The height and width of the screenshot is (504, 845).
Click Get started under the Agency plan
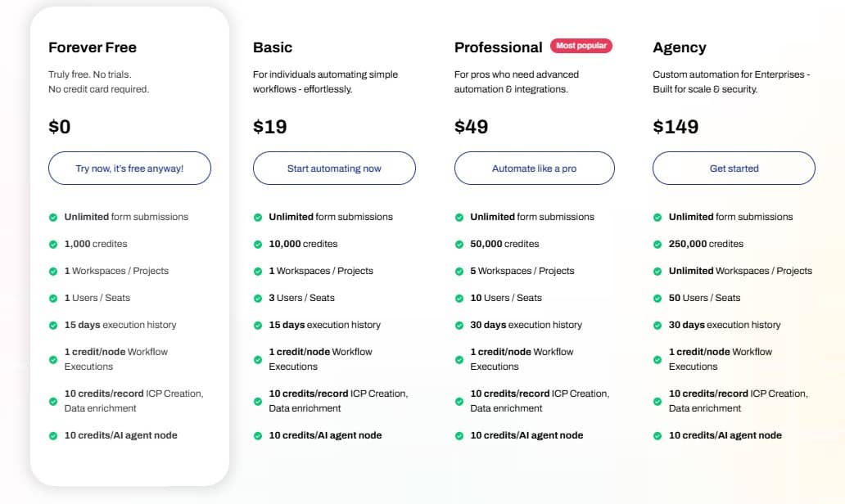point(733,168)
